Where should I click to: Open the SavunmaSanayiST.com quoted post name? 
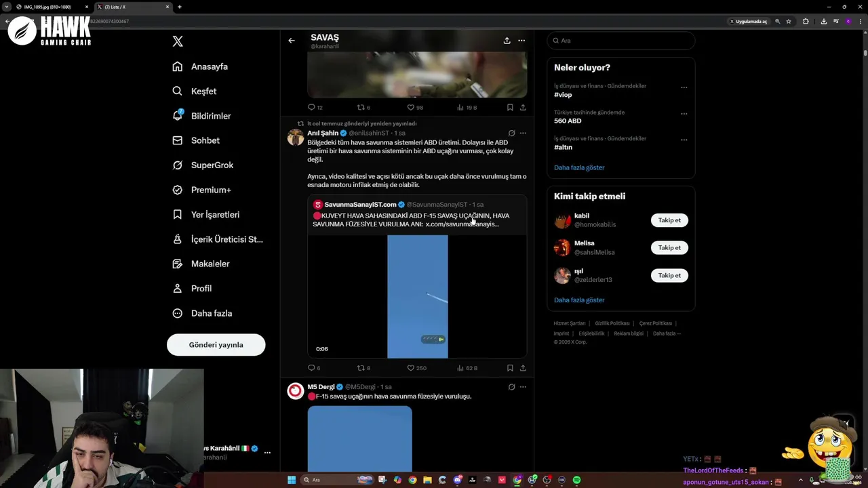(x=360, y=205)
